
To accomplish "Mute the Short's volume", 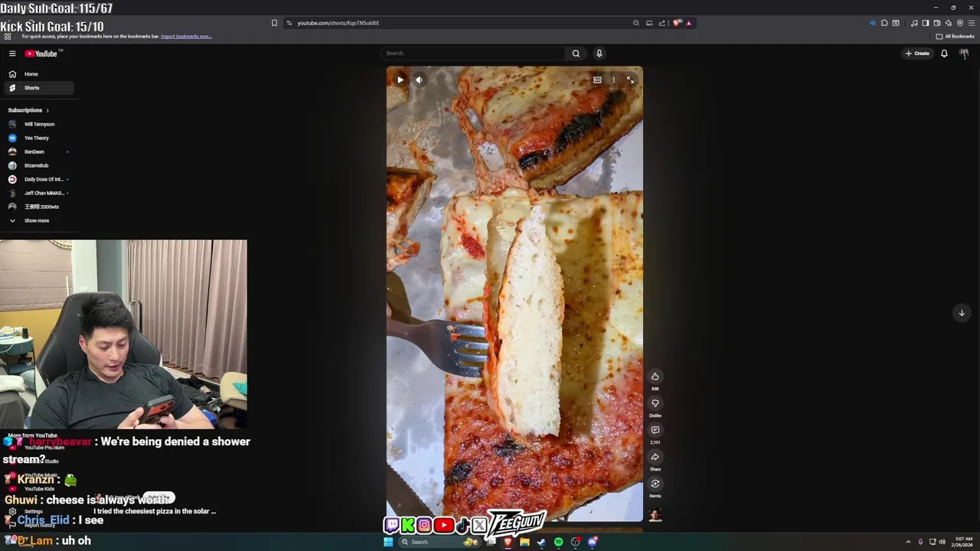I will 419,80.
